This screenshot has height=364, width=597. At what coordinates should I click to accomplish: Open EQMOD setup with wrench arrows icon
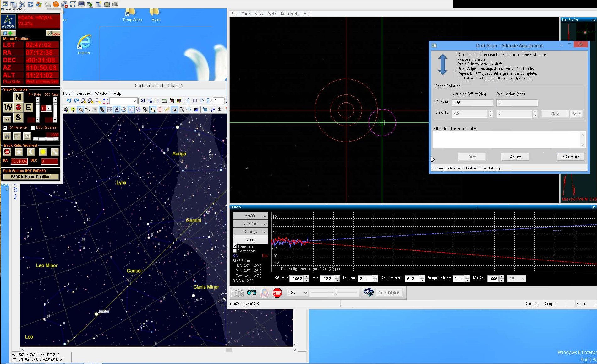[x=53, y=33]
